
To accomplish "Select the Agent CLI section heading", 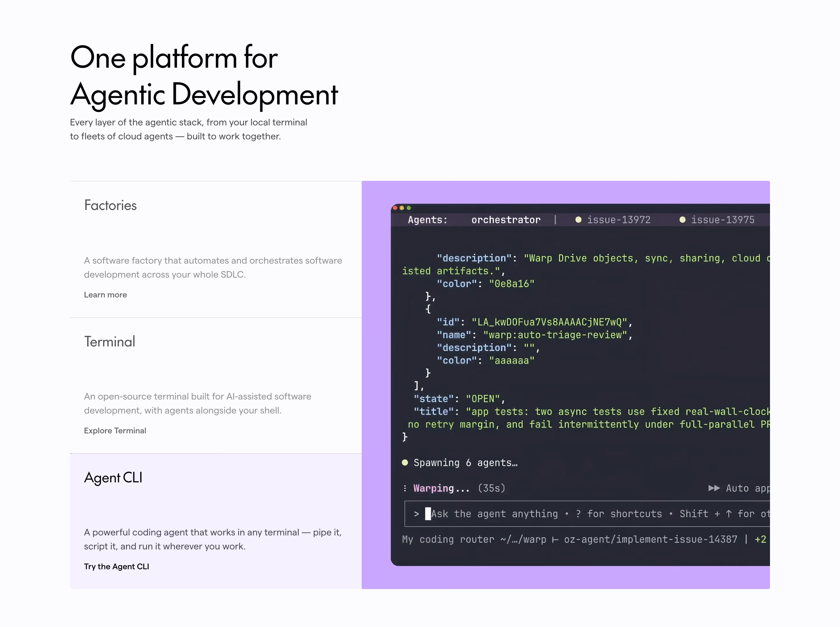I will tap(113, 477).
